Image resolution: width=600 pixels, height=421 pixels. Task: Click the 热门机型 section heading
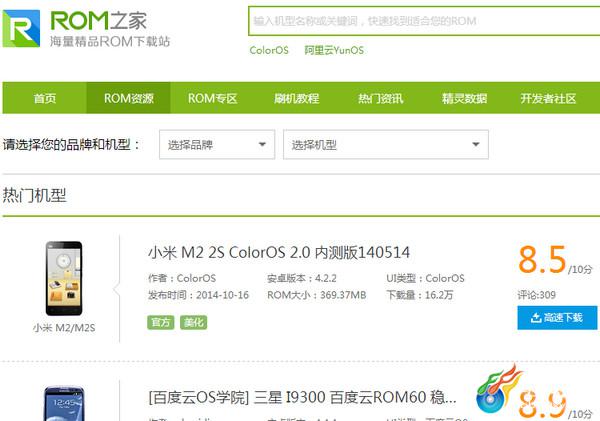click(x=34, y=195)
